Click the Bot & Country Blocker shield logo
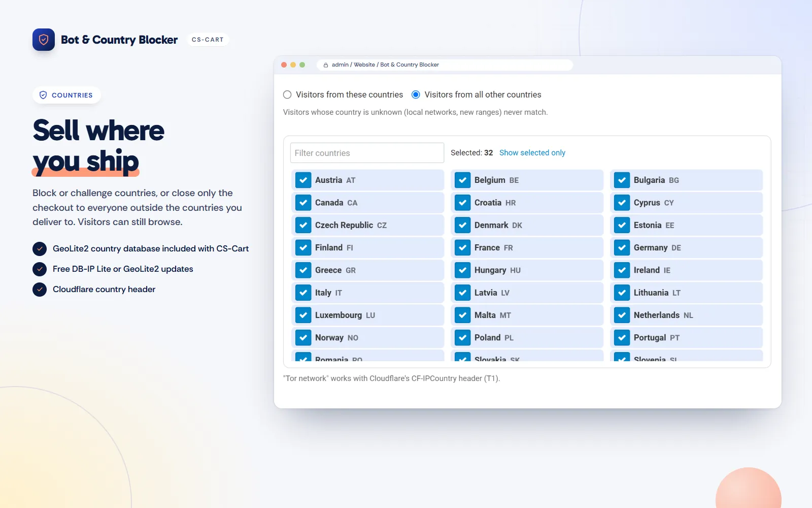Viewport: 812px width, 508px height. tap(44, 40)
